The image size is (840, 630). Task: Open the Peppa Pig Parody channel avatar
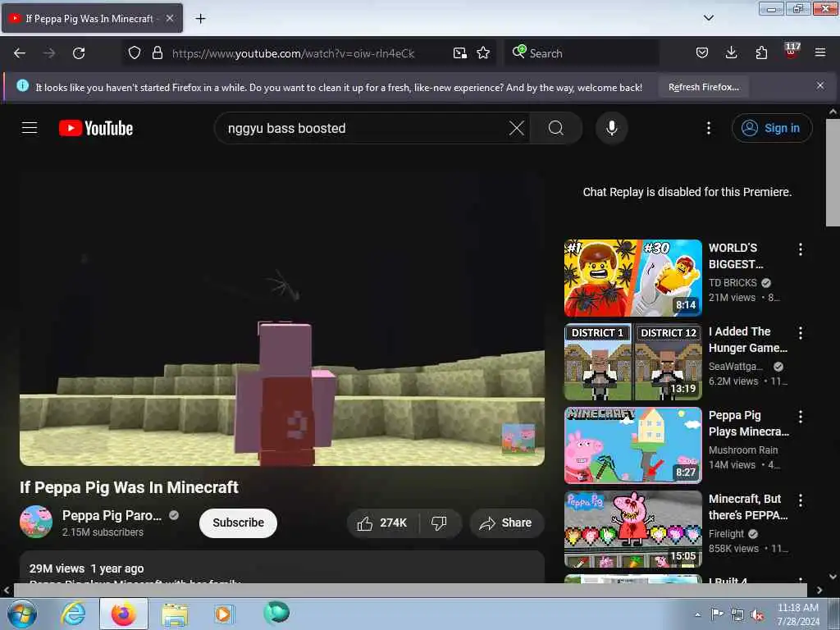tap(36, 522)
